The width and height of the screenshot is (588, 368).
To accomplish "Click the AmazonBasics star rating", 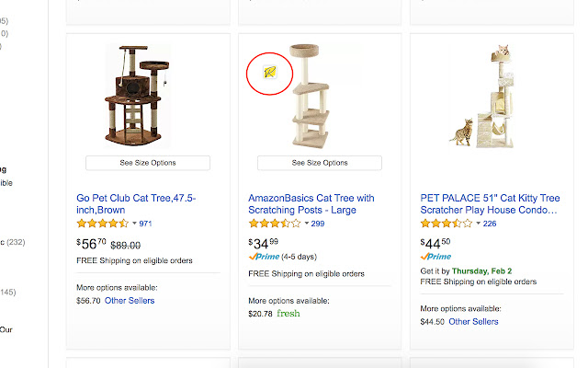I will 275,224.
